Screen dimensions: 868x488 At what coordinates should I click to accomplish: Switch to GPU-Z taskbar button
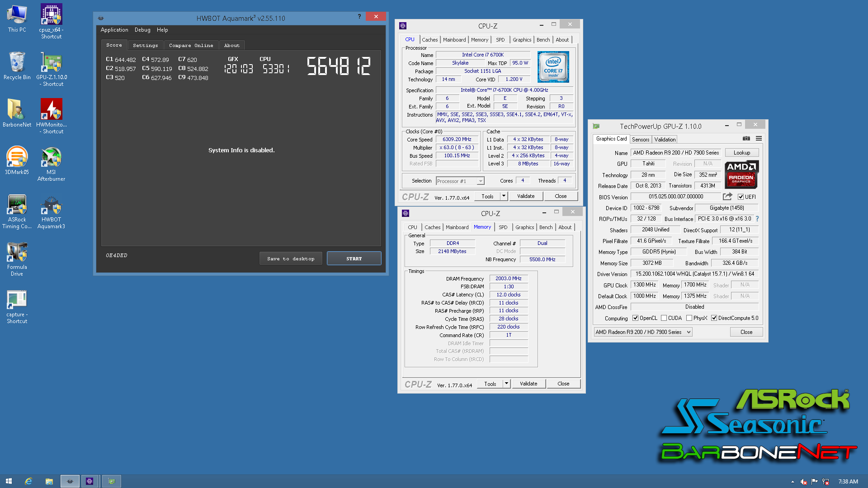tap(111, 481)
